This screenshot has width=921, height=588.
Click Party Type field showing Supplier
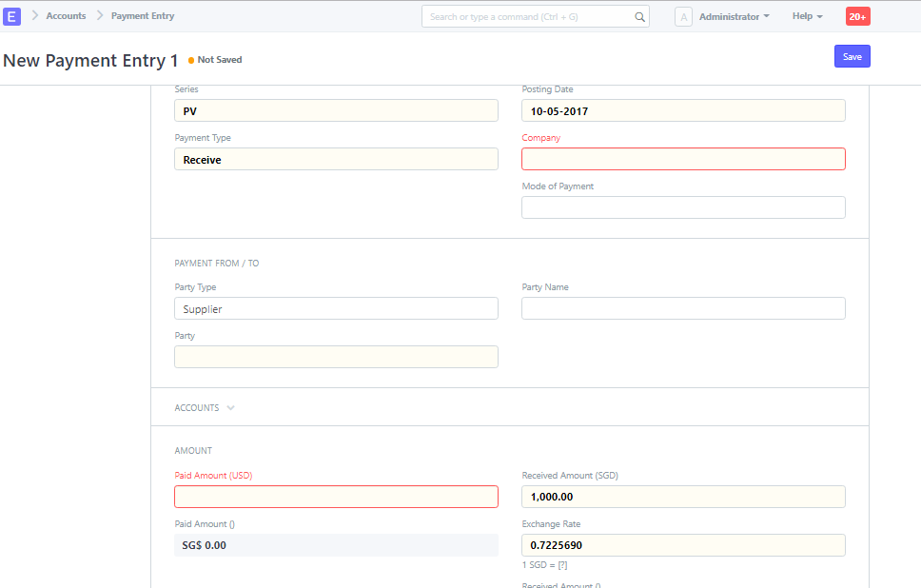336,308
